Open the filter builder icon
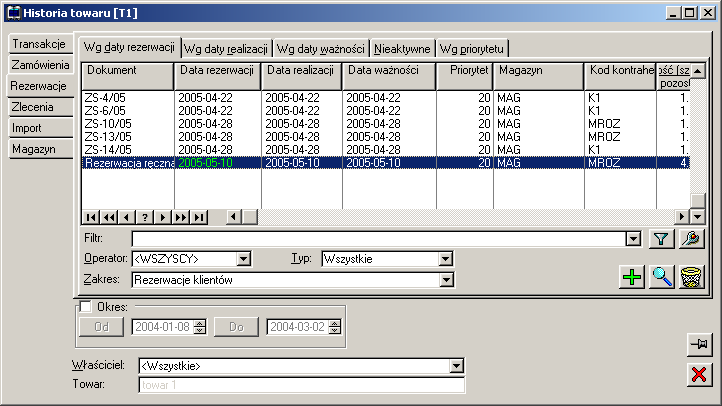Screen dimensions: 722x406 [x=691, y=239]
